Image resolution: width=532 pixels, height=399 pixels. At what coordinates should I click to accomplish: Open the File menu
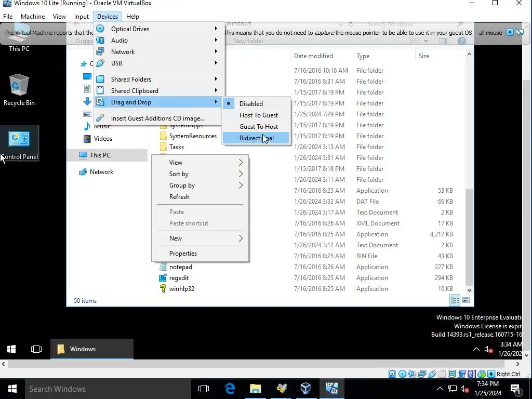[x=8, y=16]
